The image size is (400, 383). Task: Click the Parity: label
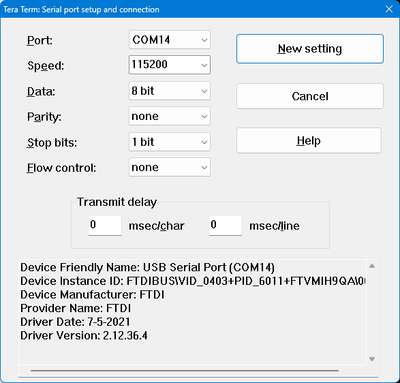pyautogui.click(x=44, y=117)
